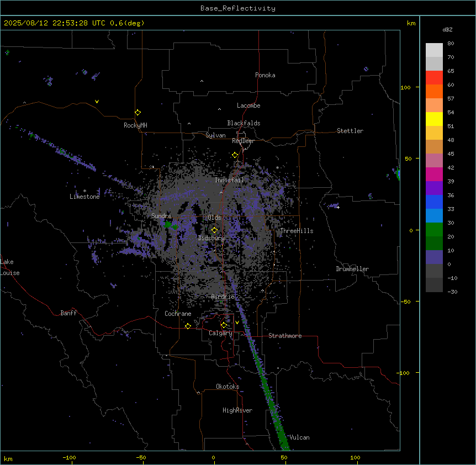Click the yellow diamond marker south of RedDeer

[x=235, y=155]
